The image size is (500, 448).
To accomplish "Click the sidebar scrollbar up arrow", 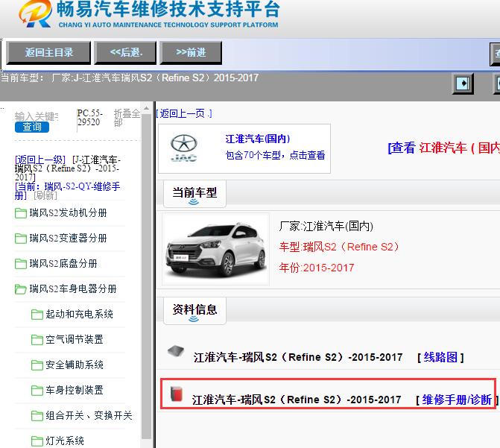I will (x=146, y=109).
